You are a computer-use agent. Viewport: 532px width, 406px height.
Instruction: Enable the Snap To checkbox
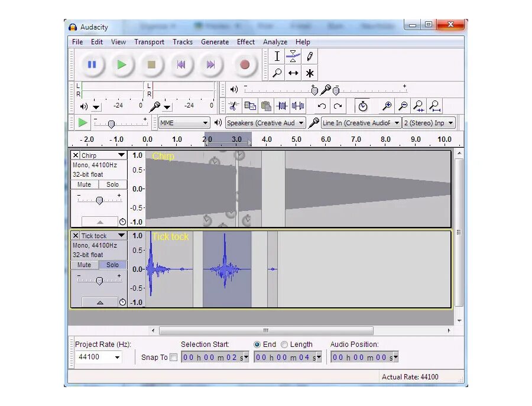tap(173, 357)
